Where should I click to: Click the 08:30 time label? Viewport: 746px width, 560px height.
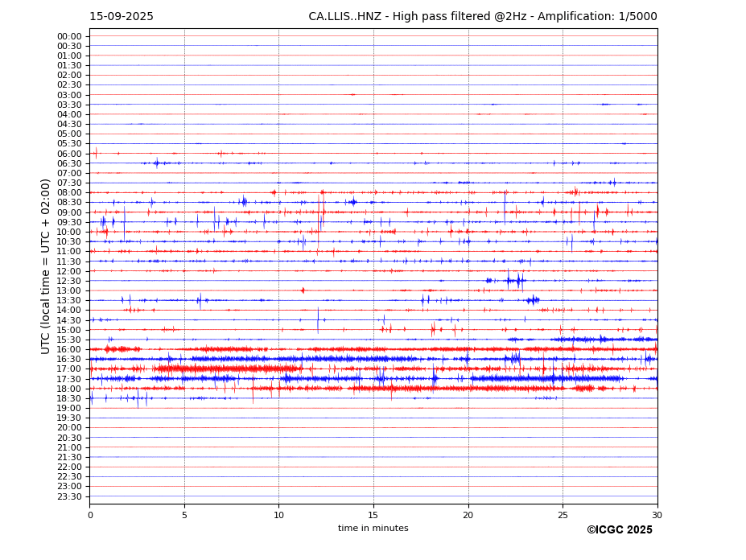click(x=69, y=202)
